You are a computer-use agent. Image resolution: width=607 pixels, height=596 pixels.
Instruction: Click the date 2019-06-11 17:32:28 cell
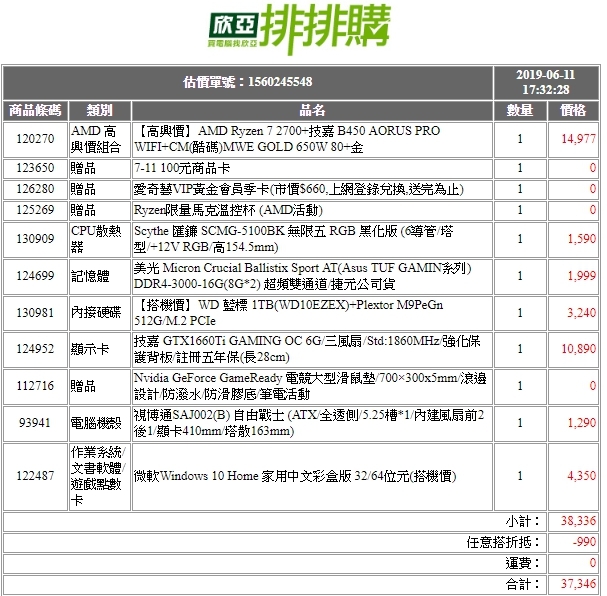pyautogui.click(x=546, y=82)
